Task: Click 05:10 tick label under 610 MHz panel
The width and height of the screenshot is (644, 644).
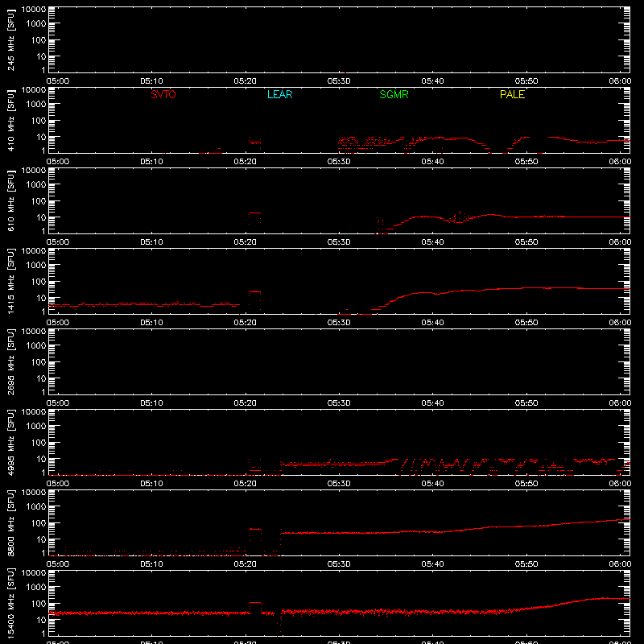Action: pos(151,242)
